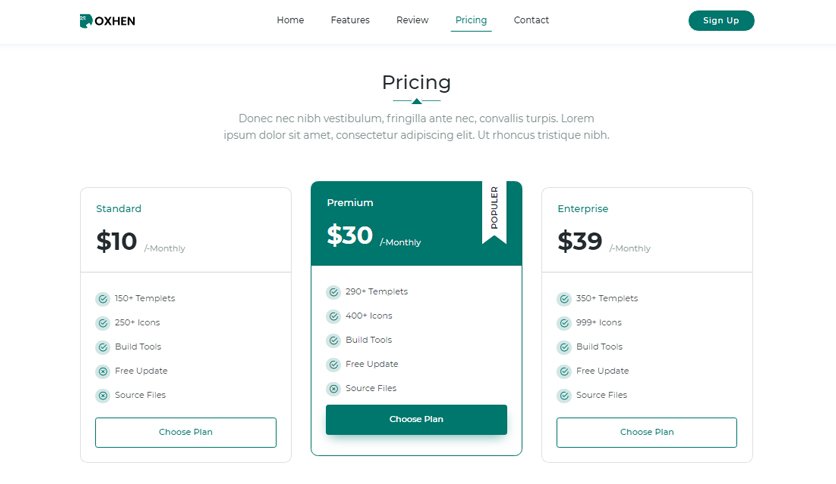Click the Sign Up button
This screenshot has height=484, width=836.
pos(721,20)
